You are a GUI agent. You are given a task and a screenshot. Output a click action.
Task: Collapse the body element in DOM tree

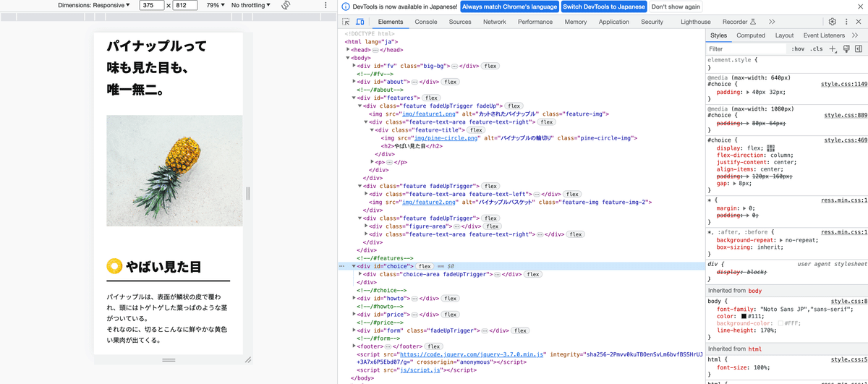348,58
